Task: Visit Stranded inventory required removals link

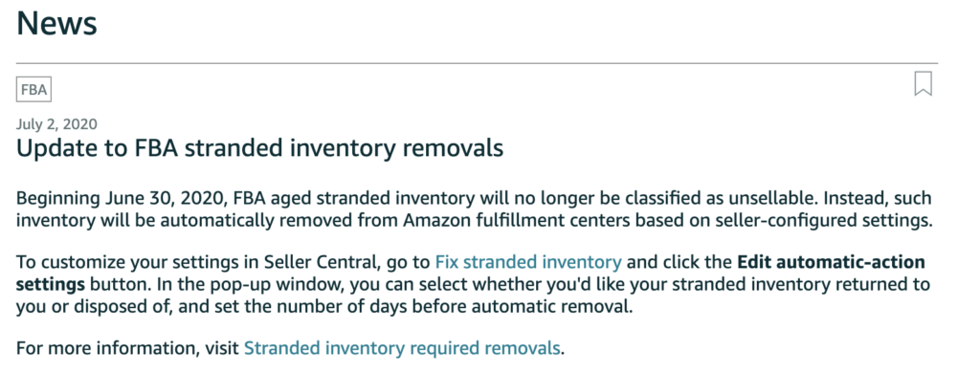Action: [x=402, y=348]
